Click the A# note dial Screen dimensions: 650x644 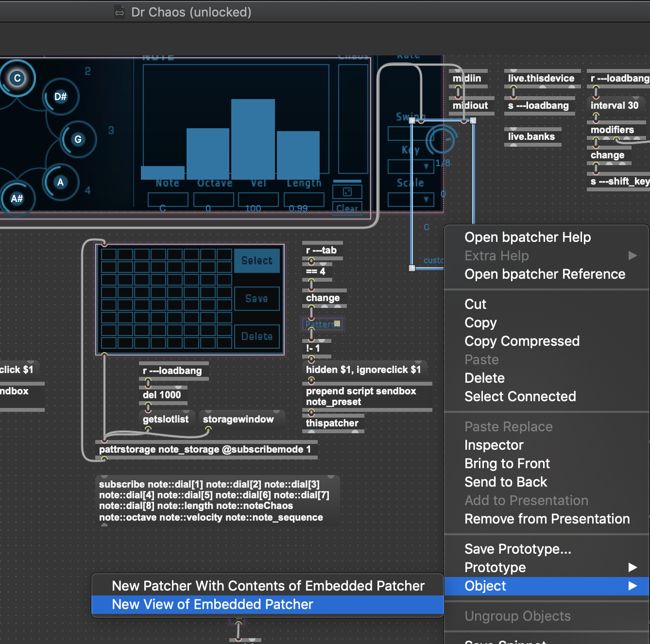tap(17, 198)
